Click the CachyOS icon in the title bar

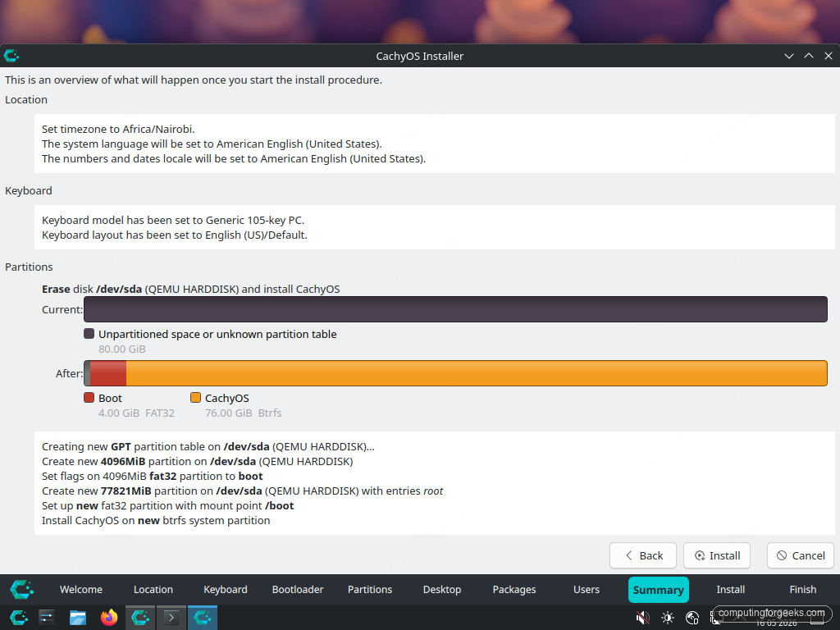coord(11,56)
